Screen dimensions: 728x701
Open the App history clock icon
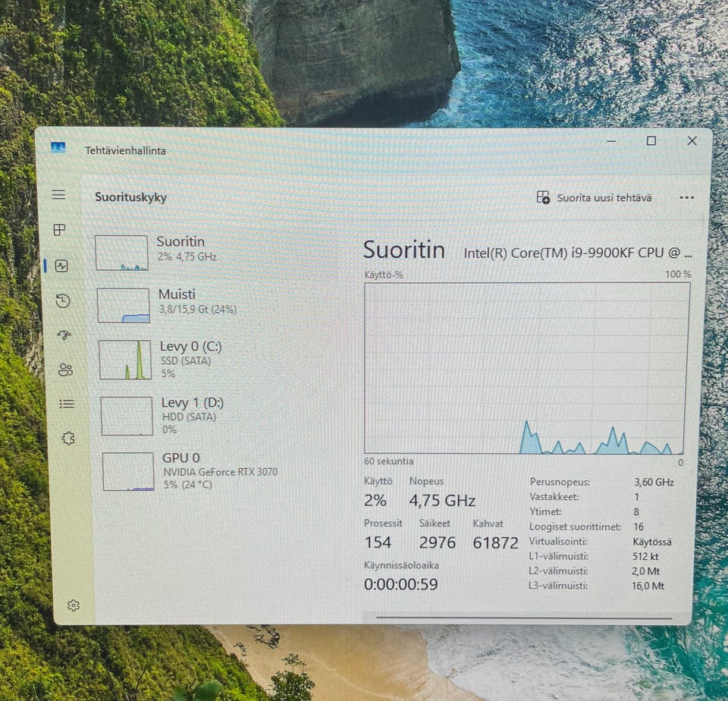63,300
